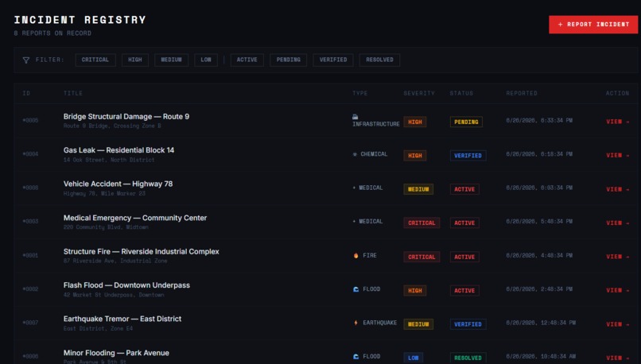The height and width of the screenshot is (364, 641).
Task: Click the REPORTED column header
Action: tap(522, 93)
